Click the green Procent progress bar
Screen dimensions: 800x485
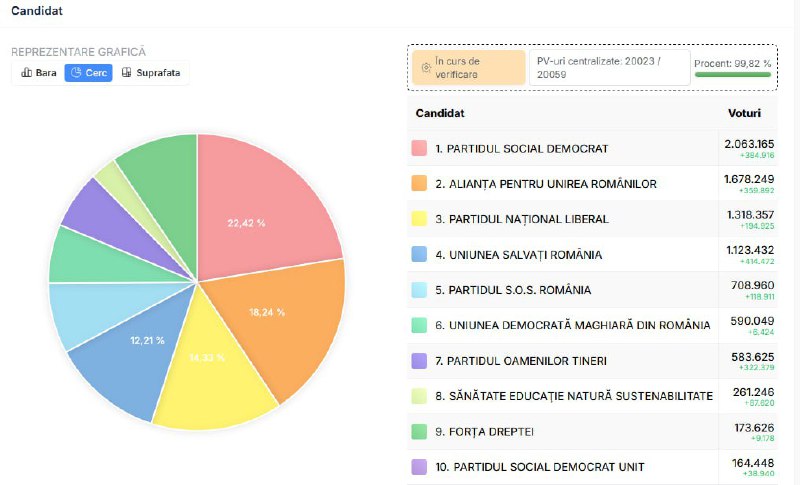coord(733,74)
